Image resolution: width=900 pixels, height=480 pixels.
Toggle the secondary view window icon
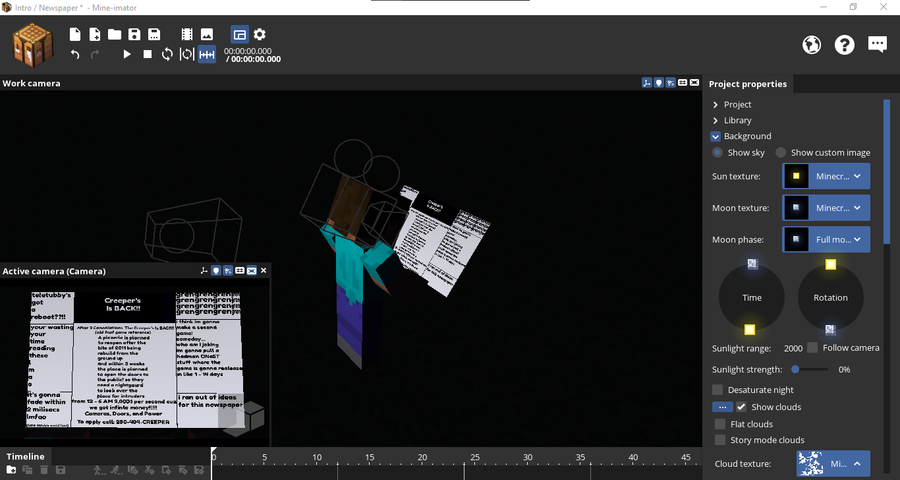240,34
